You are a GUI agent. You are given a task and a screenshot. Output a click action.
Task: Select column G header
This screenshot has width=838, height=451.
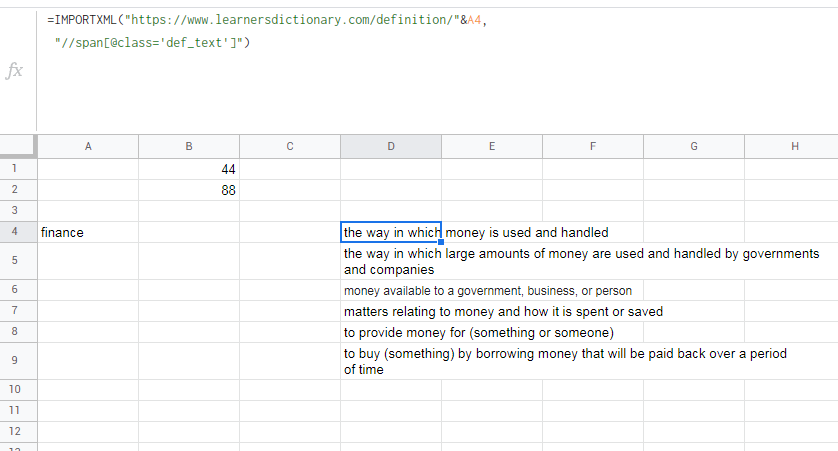(694, 146)
